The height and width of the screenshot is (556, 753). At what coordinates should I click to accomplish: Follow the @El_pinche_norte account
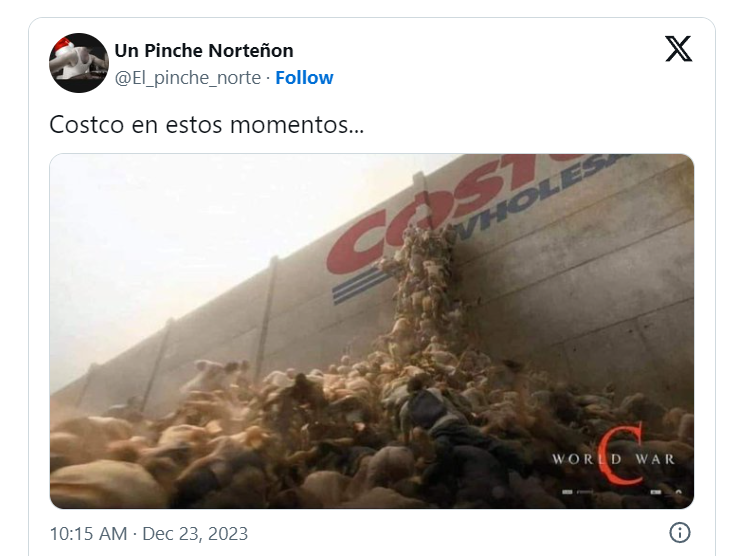click(304, 78)
